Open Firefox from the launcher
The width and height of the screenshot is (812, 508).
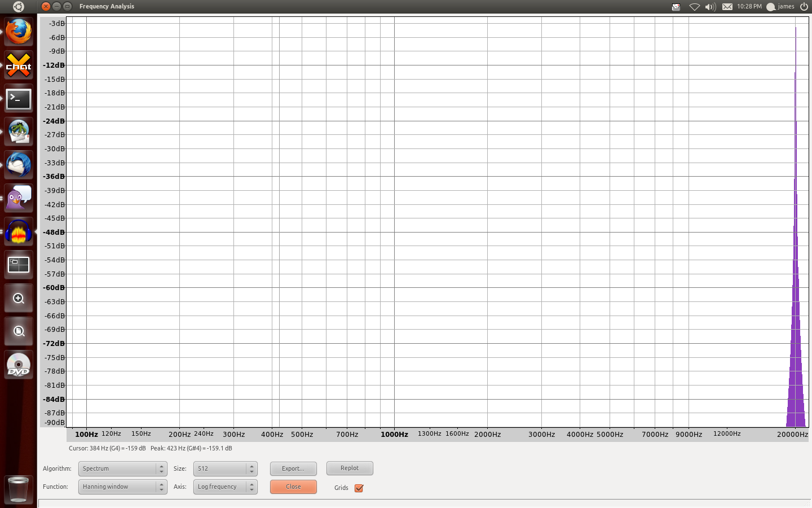tap(19, 32)
